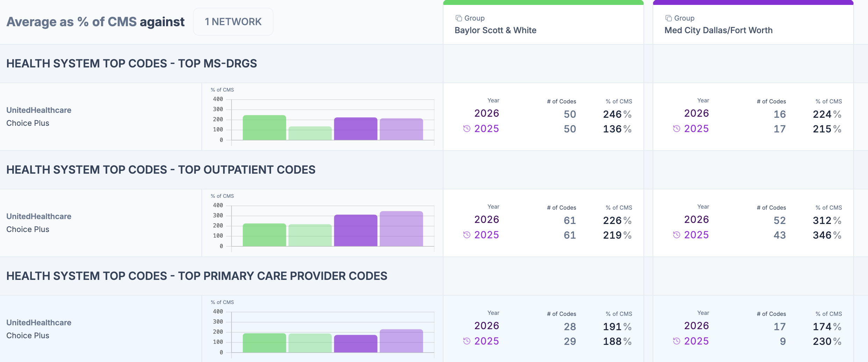Click the history icon beside Baylor 2025 MS-DRGs
The image size is (868, 362).
tap(467, 129)
